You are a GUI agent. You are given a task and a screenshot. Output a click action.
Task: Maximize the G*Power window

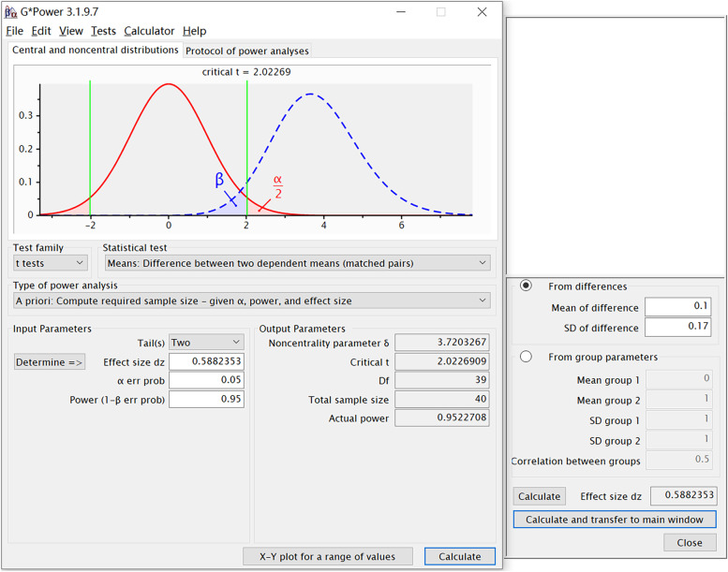[440, 12]
